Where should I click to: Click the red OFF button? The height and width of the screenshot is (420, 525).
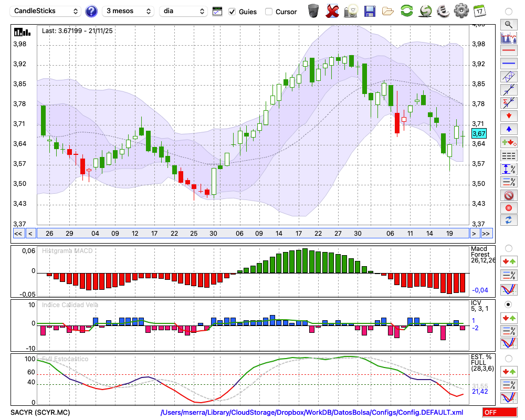tap(500, 413)
